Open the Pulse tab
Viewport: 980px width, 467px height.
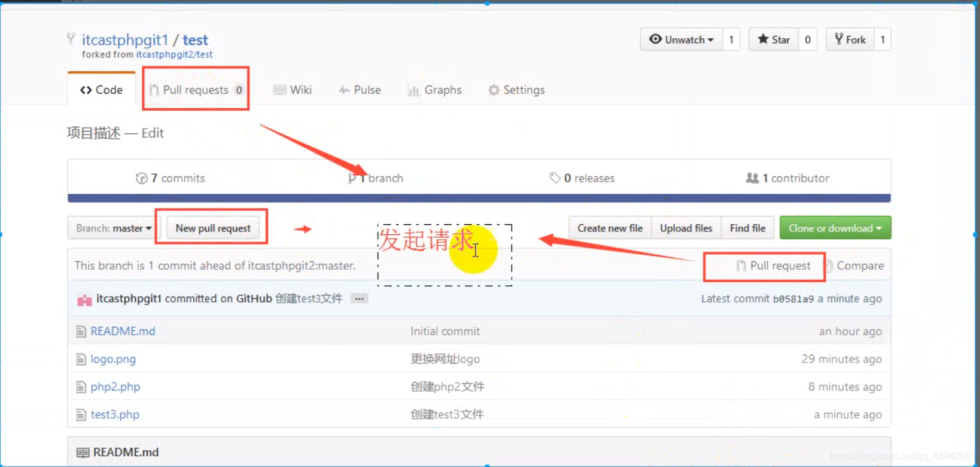pyautogui.click(x=360, y=90)
